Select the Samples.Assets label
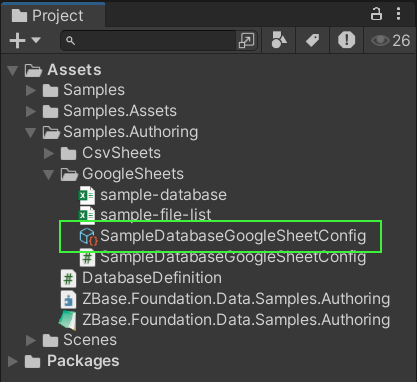This screenshot has width=417, height=382. [120, 111]
